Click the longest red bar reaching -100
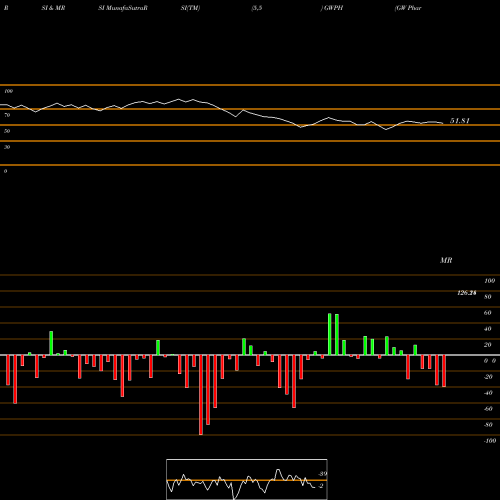 [201, 395]
